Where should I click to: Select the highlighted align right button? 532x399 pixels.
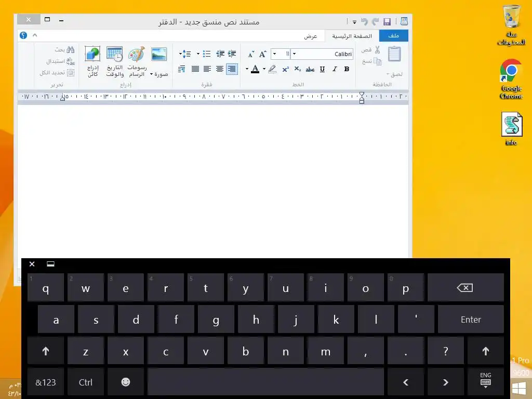tap(232, 69)
